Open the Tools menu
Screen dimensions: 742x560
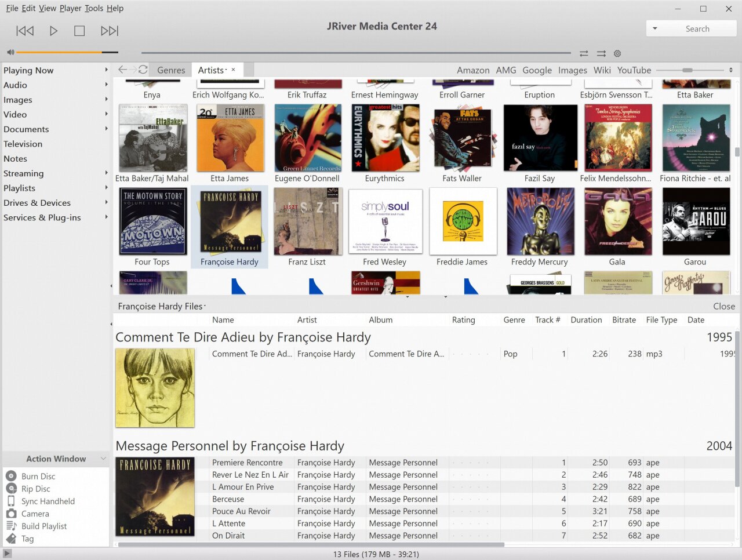[x=94, y=8]
